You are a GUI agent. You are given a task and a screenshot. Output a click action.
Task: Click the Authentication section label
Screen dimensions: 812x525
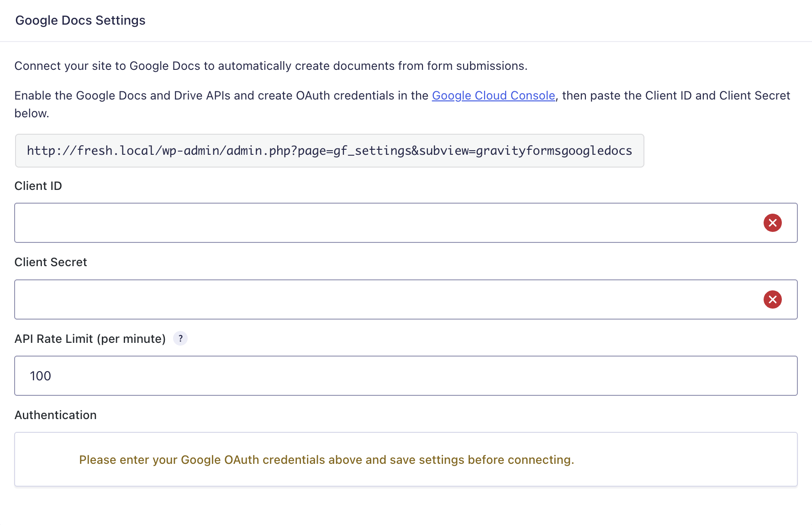tap(56, 415)
